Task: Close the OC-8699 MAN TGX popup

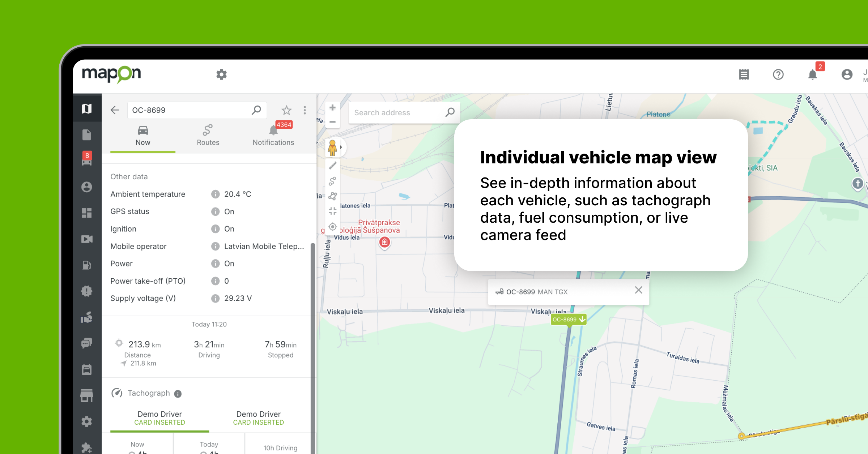Action: (638, 290)
